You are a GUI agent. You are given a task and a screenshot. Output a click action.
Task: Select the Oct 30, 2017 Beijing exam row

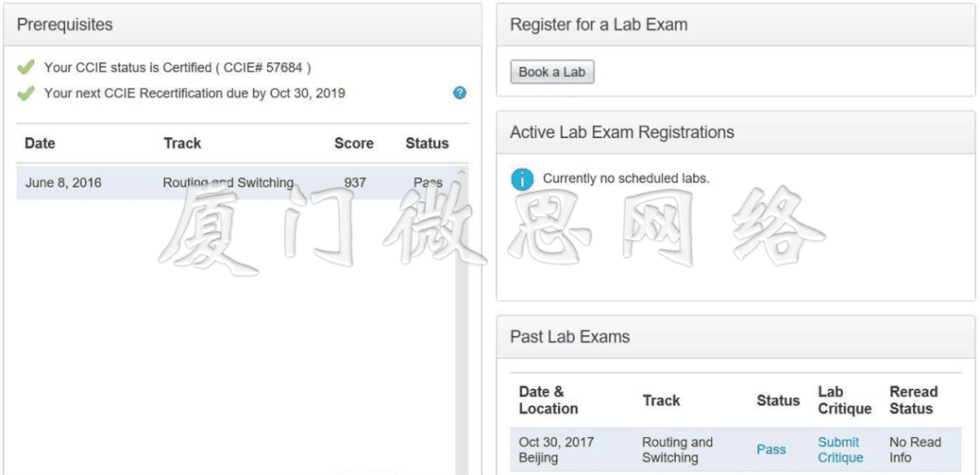click(735, 450)
